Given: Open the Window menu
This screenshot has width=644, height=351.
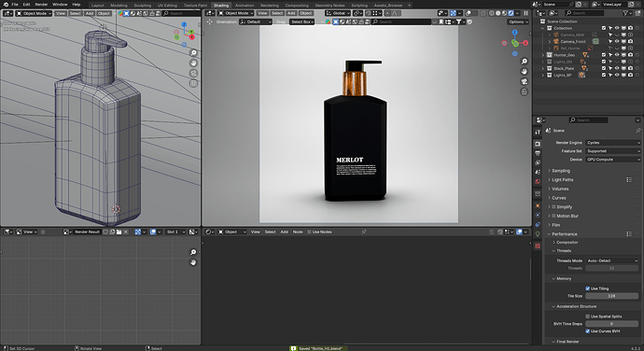Looking at the screenshot, I should pyautogui.click(x=60, y=5).
